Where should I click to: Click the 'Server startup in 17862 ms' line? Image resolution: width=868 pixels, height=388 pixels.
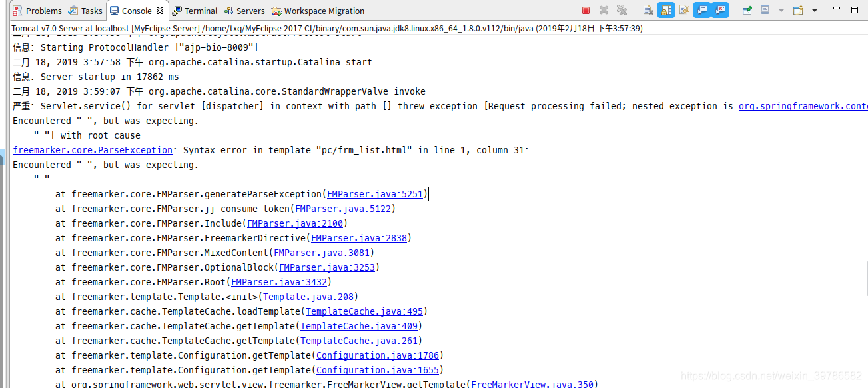pyautogui.click(x=96, y=77)
